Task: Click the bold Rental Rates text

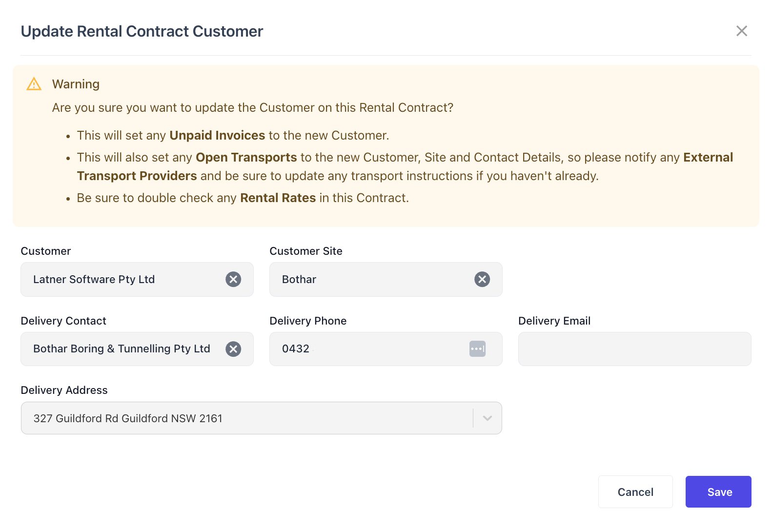Action: [x=278, y=198]
